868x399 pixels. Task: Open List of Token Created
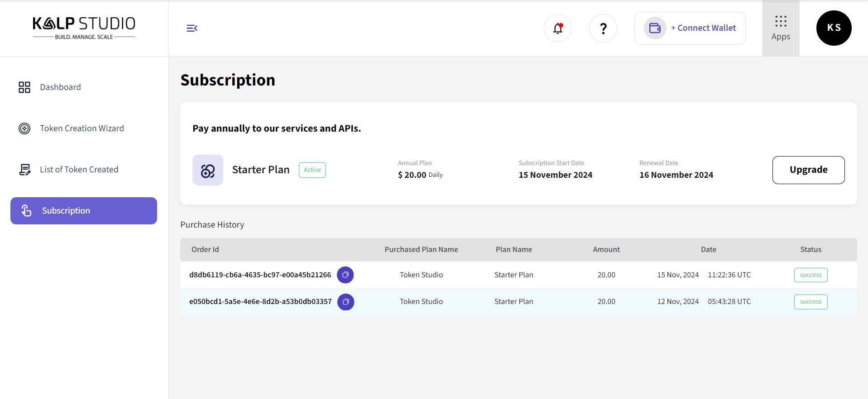pos(79,170)
